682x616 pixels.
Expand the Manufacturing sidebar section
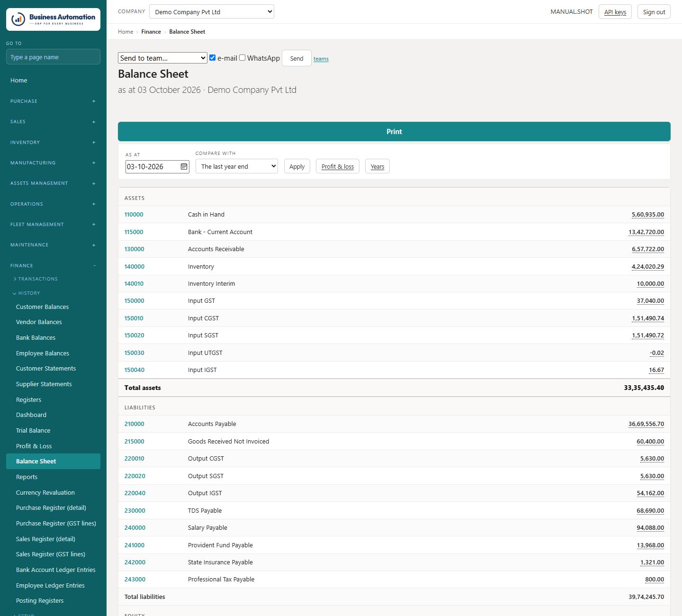[53, 163]
